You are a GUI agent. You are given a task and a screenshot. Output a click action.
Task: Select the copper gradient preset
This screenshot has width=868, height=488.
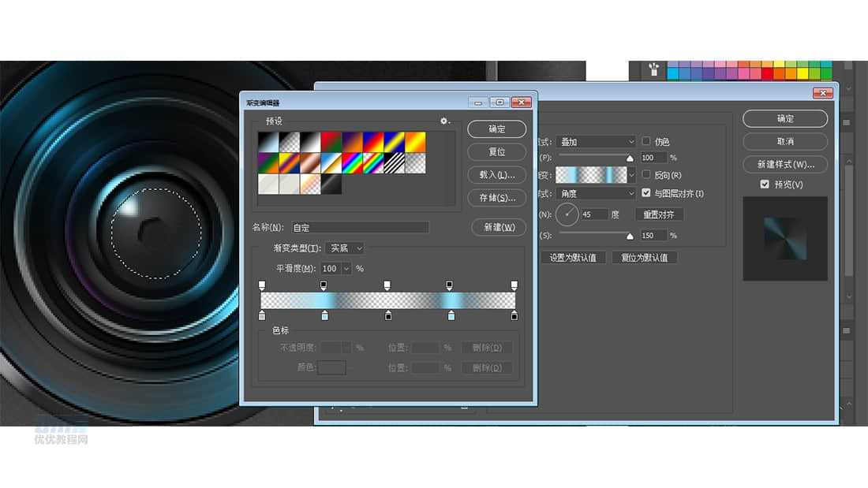pos(310,163)
